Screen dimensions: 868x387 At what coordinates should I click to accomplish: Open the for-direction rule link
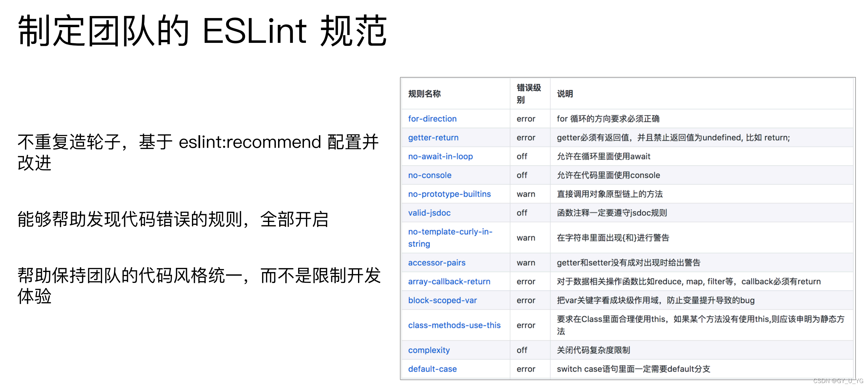432,119
